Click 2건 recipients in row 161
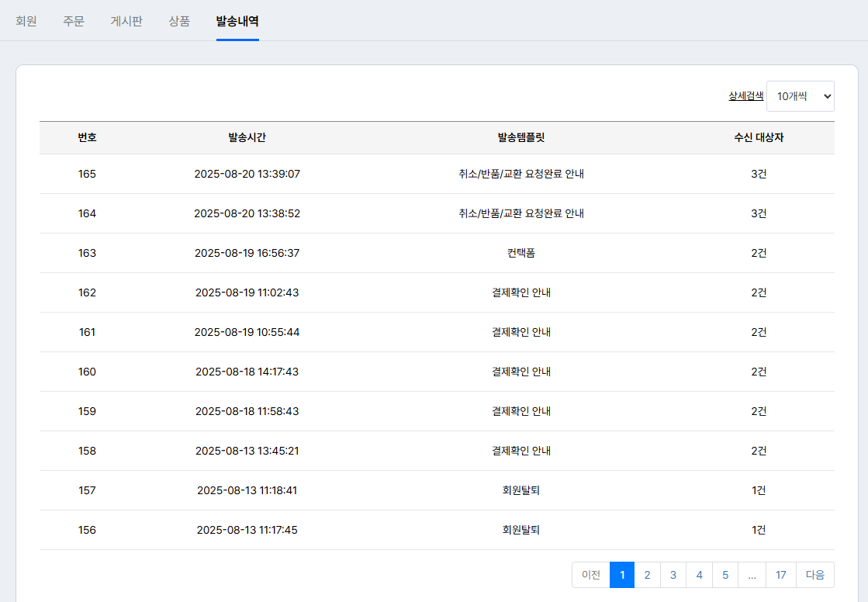Viewport: 868px width, 602px height. pos(759,332)
